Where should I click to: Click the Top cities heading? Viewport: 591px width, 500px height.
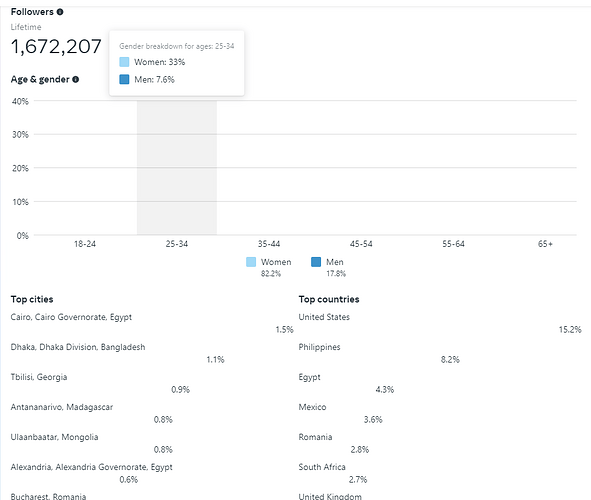click(x=32, y=299)
